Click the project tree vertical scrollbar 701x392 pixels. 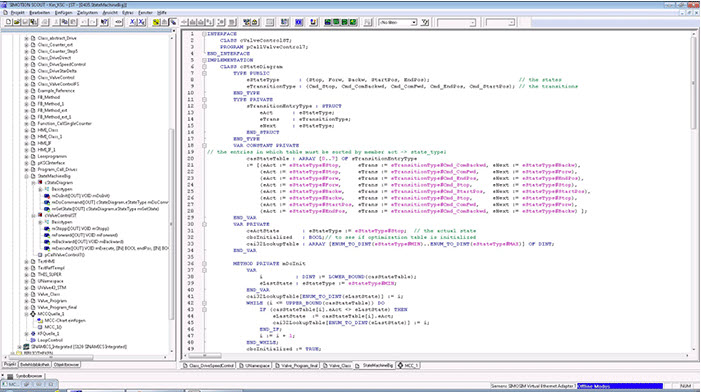[x=172, y=223]
